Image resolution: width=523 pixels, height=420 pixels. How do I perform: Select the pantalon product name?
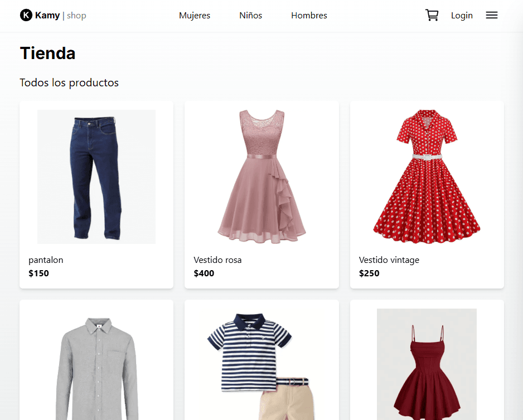point(46,260)
